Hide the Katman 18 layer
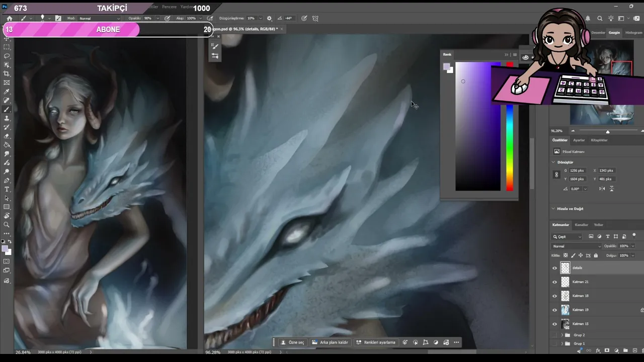 pyautogui.click(x=555, y=296)
